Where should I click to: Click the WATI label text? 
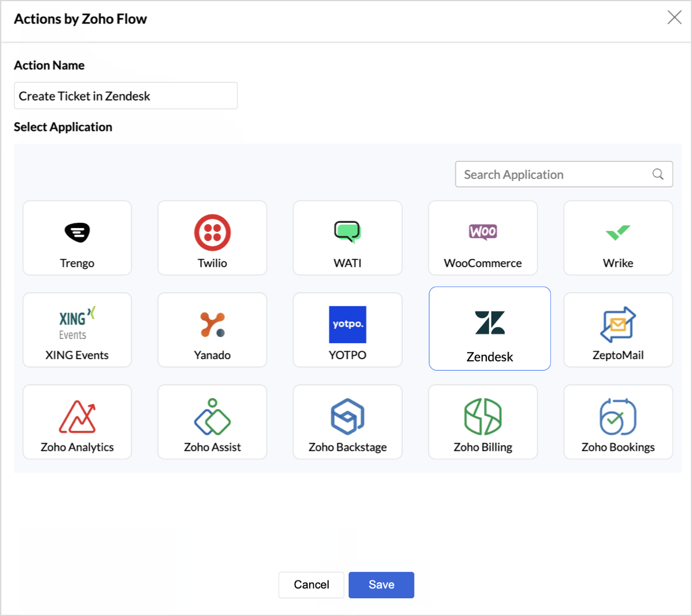coord(348,263)
